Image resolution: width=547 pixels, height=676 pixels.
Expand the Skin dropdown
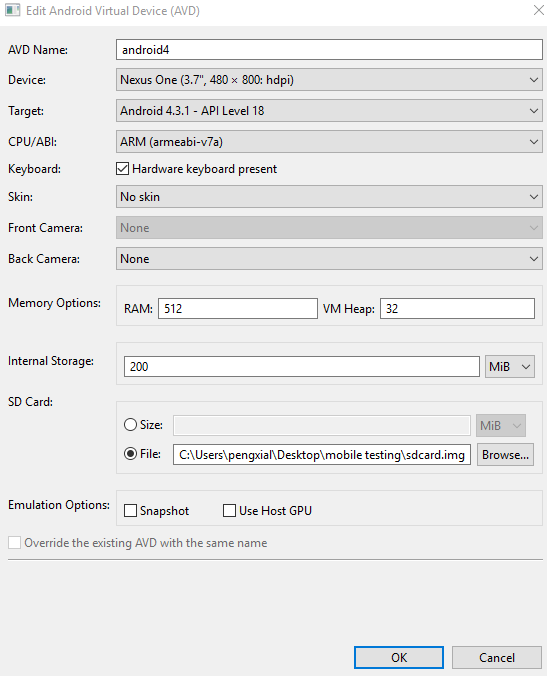click(x=329, y=197)
